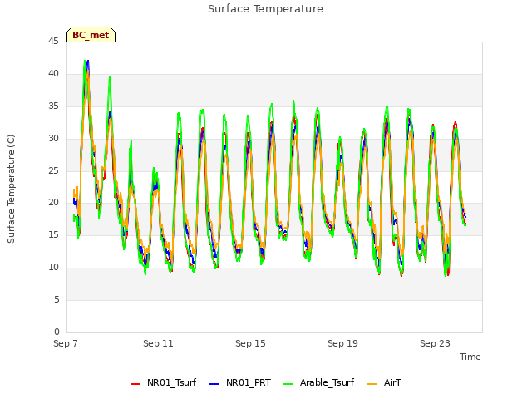Click the Sep 23 x-axis label
This screenshot has width=532, height=399.
tap(435, 343)
